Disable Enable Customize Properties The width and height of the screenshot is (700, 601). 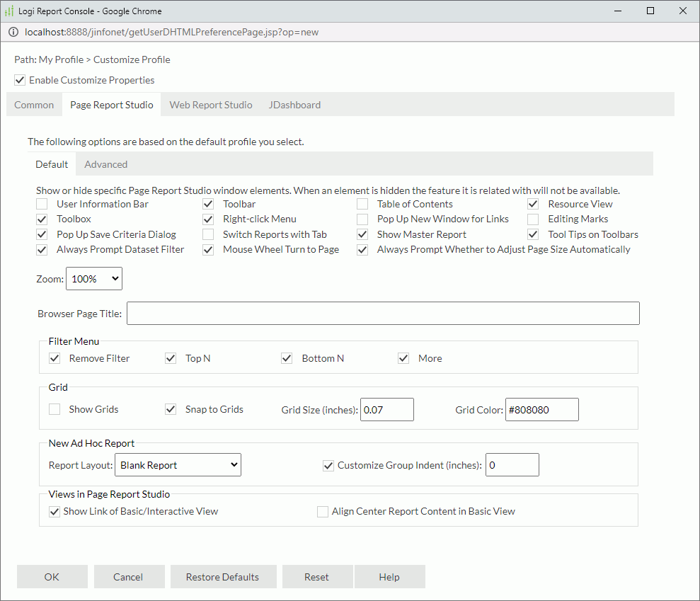(20, 80)
